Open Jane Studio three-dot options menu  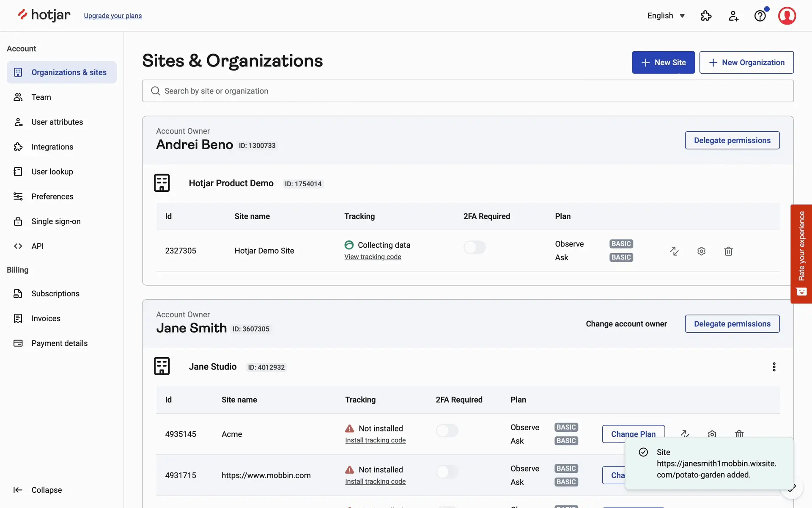point(774,367)
